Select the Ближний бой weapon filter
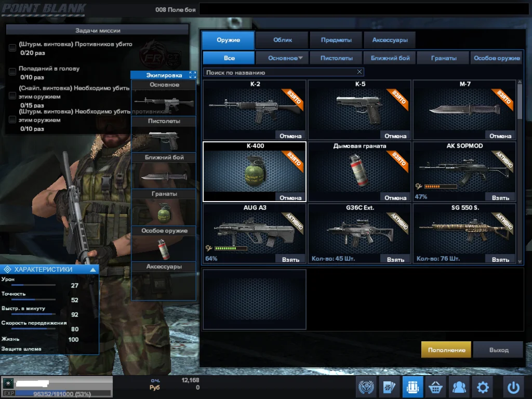Image resolution: width=532 pixels, height=399 pixels. coord(390,58)
